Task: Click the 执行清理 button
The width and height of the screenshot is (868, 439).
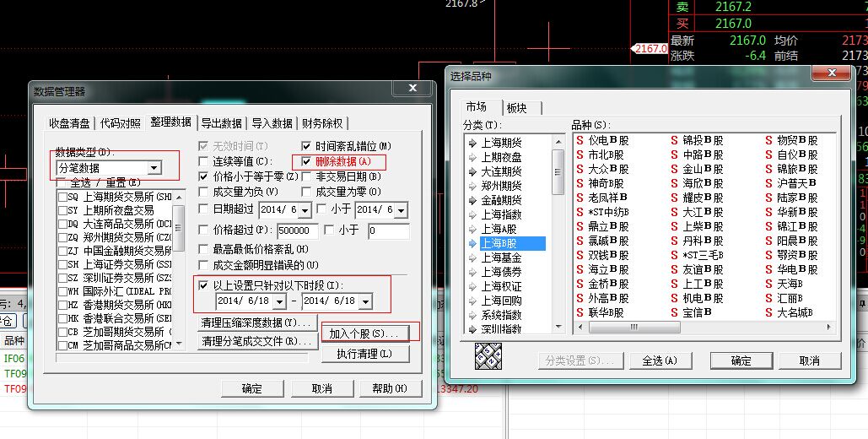Action: (x=364, y=354)
